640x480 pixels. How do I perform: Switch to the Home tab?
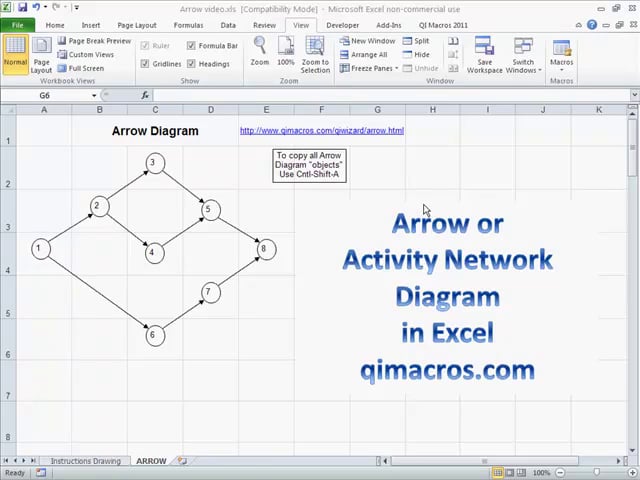click(x=55, y=25)
